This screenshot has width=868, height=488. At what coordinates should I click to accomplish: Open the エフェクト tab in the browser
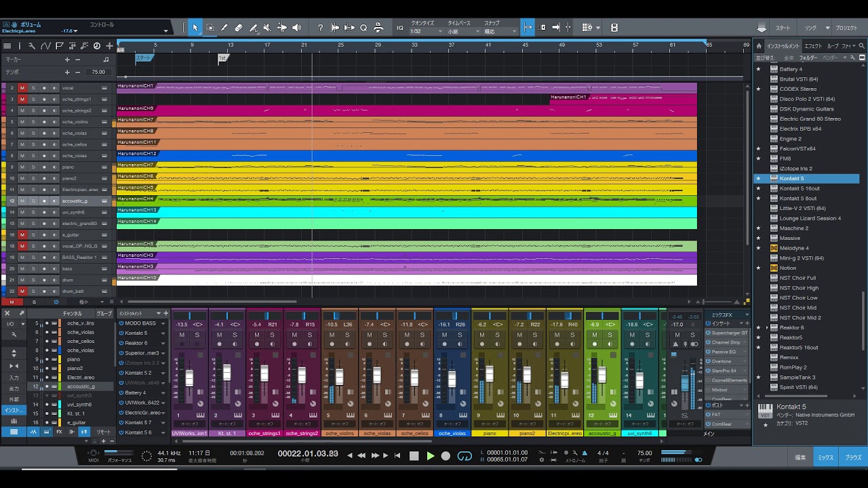(812, 46)
